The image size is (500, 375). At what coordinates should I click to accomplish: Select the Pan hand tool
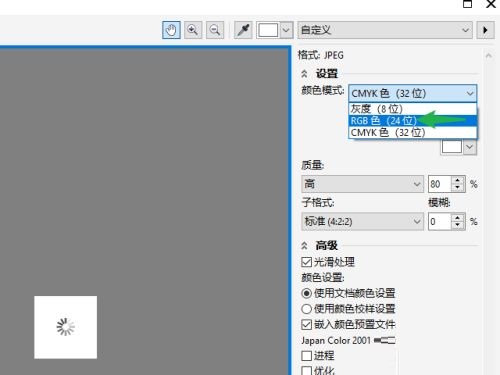pos(171,30)
